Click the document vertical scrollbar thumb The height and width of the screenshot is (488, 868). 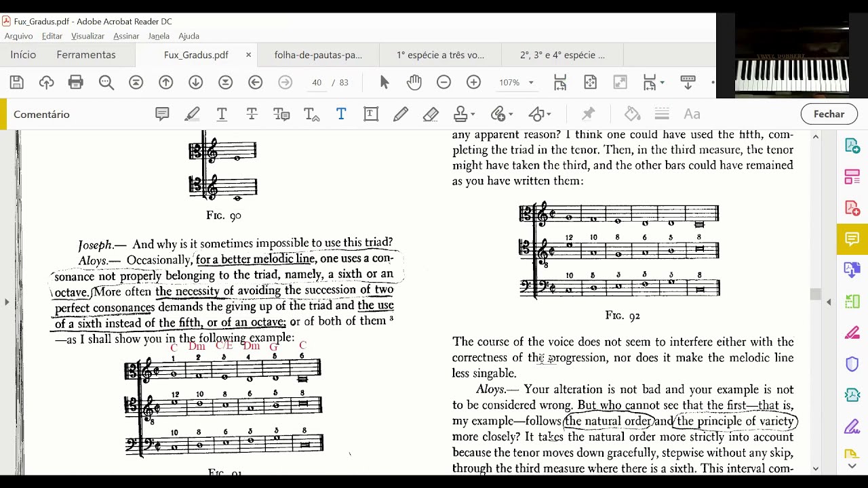click(815, 294)
